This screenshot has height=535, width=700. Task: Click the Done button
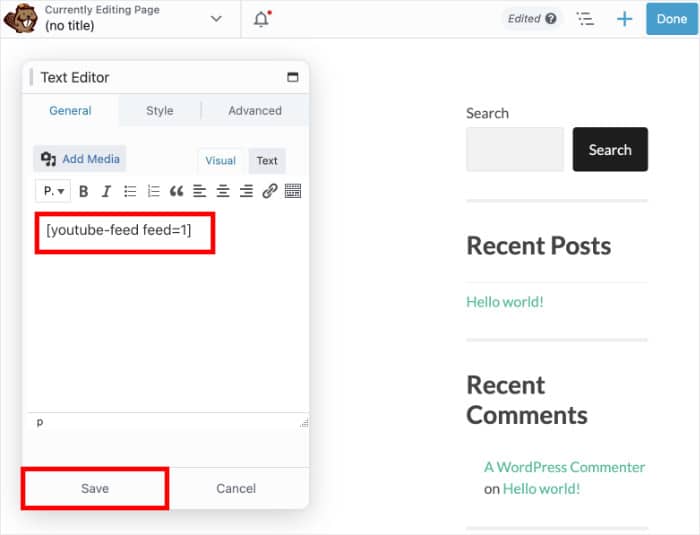click(x=671, y=19)
